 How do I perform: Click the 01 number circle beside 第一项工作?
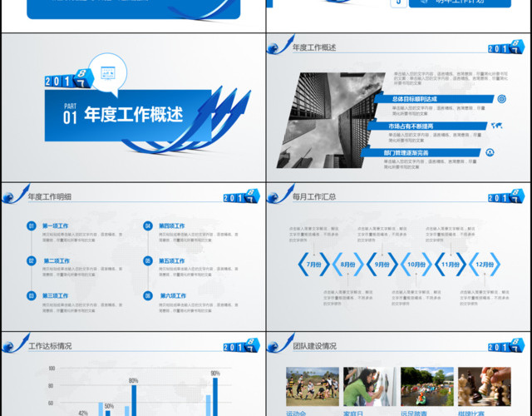[x=32, y=225]
